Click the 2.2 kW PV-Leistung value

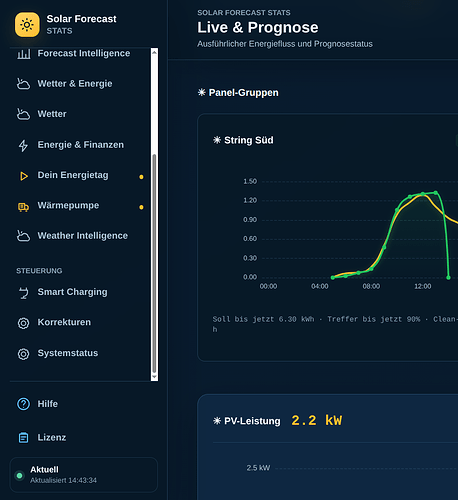[317, 421]
